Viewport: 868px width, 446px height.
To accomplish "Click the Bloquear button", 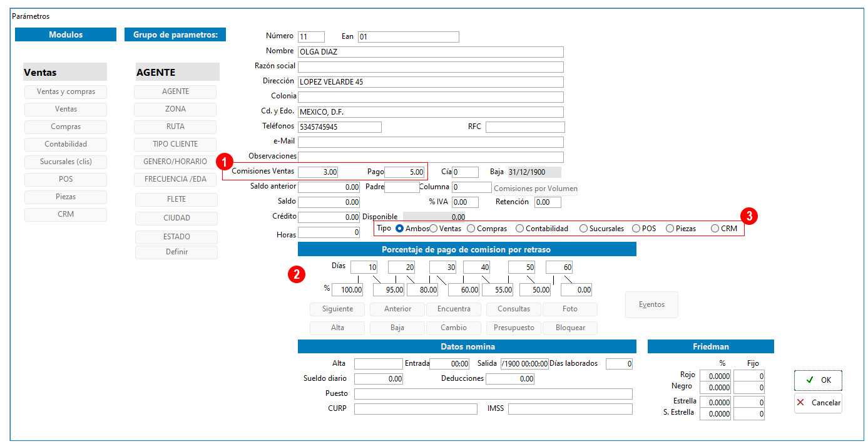I will pos(569,328).
